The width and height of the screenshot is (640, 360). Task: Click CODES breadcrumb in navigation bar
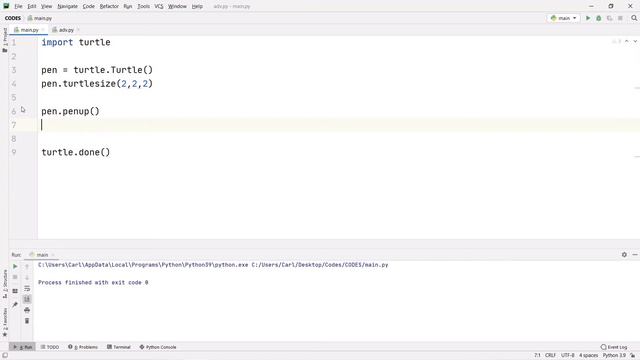[13, 18]
